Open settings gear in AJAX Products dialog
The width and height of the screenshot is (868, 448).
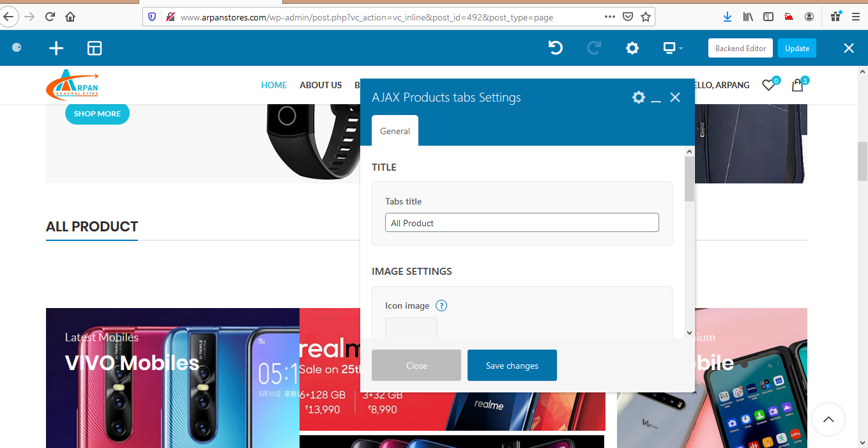coord(639,97)
